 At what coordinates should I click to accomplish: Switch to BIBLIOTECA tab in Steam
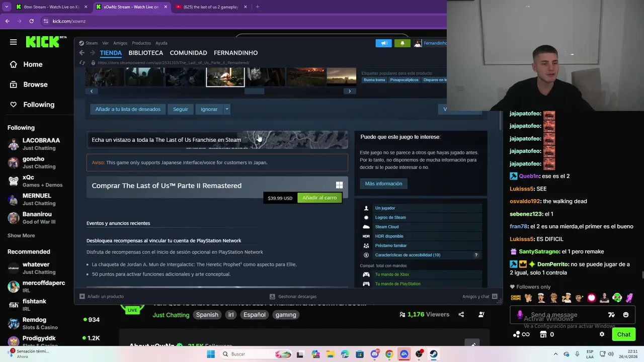[x=146, y=53]
